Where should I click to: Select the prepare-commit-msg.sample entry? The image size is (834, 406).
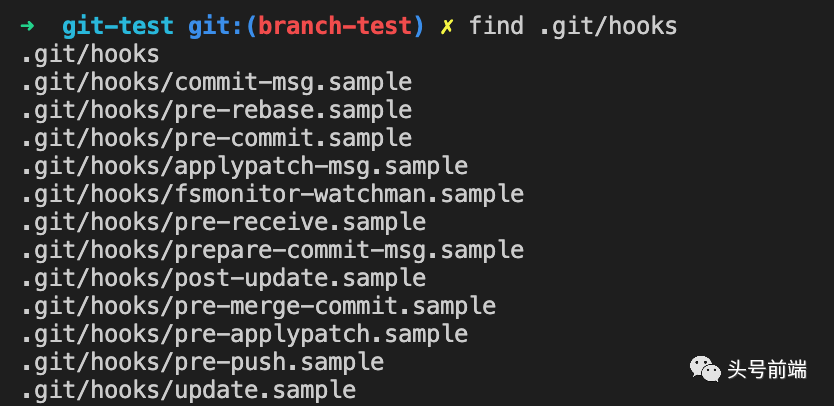(273, 250)
